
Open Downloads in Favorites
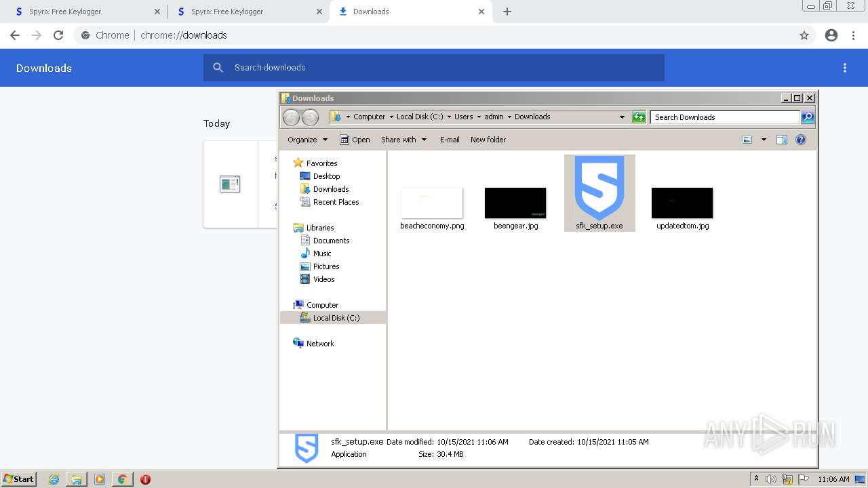click(331, 189)
